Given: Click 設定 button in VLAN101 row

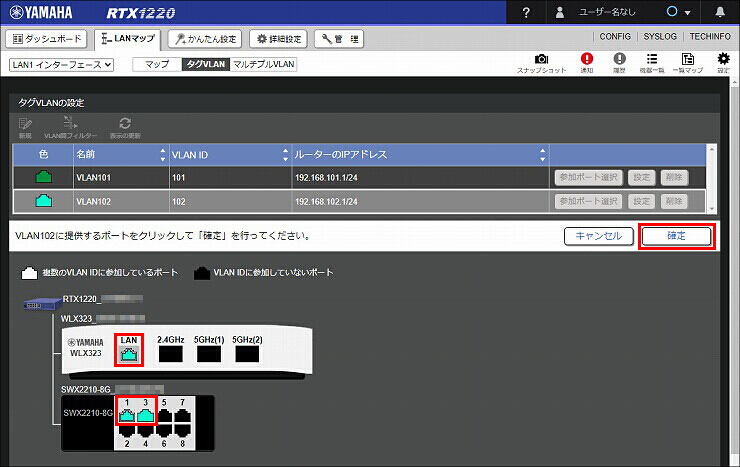Looking at the screenshot, I should pos(641,178).
